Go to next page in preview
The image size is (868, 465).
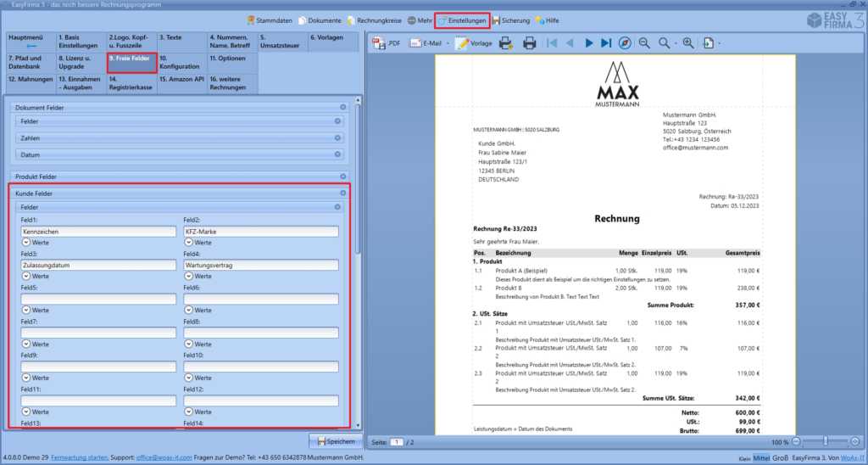click(589, 43)
